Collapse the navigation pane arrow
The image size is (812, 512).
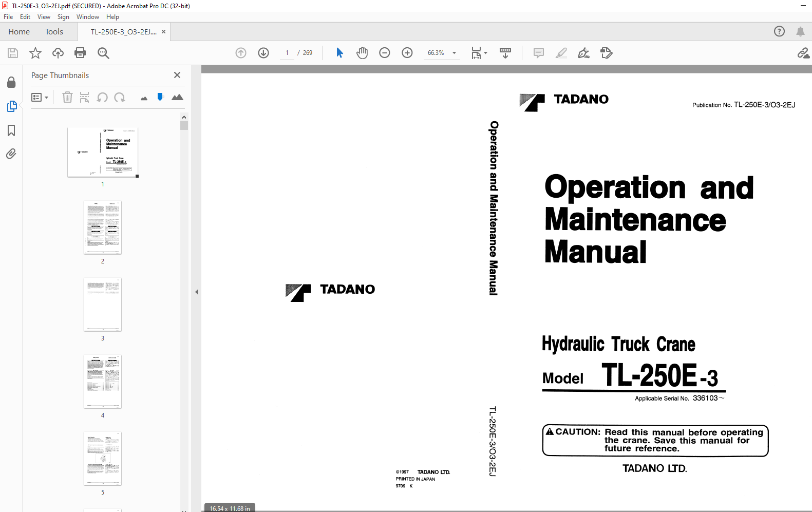click(197, 292)
